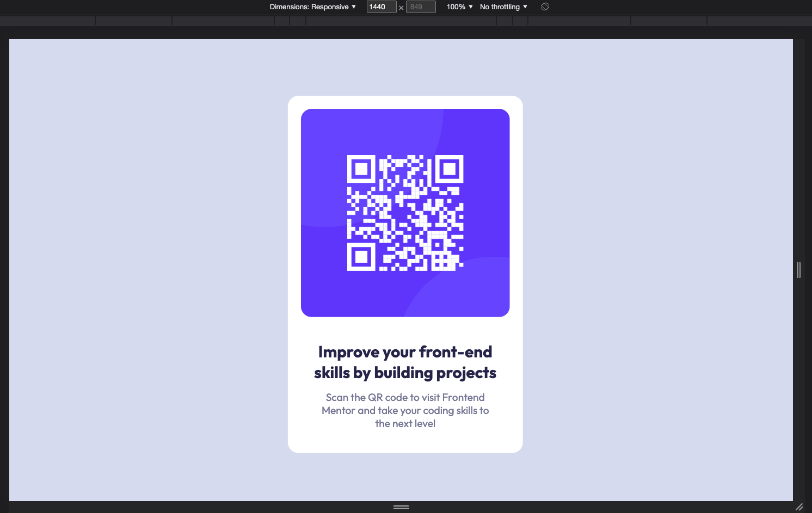This screenshot has width=812, height=513.
Task: Click the device width breakpoint bar
Action: [406, 21]
